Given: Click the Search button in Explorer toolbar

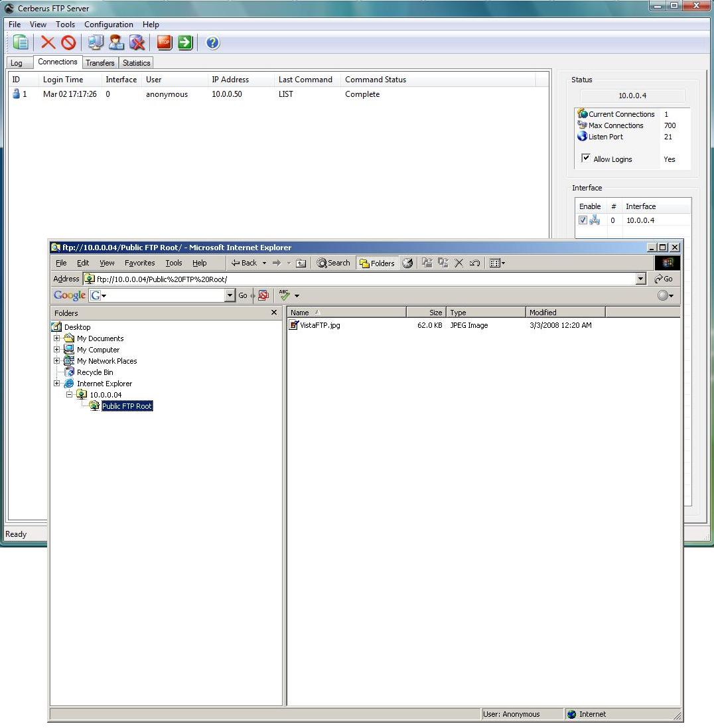Looking at the screenshot, I should tap(333, 263).
